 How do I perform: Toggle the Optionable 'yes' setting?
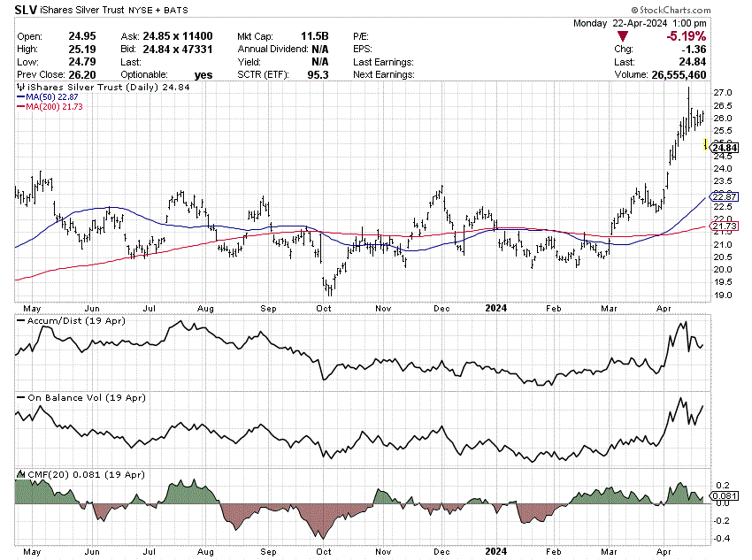202,74
